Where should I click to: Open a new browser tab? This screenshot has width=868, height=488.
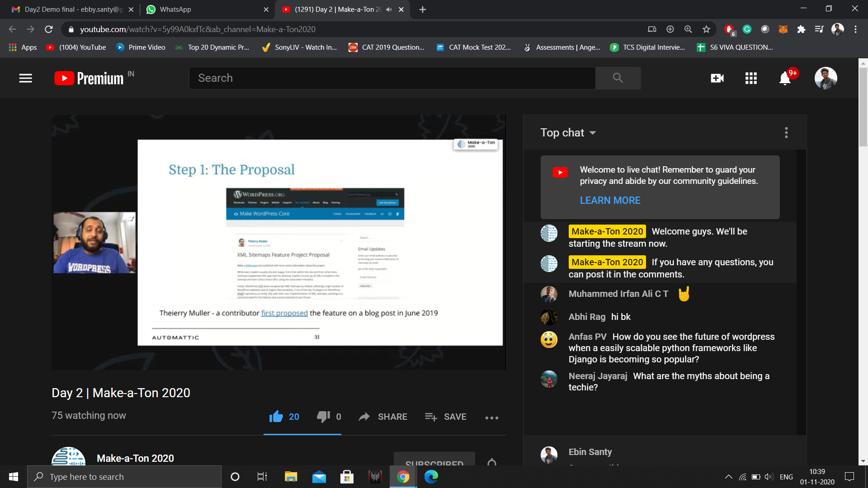click(422, 9)
